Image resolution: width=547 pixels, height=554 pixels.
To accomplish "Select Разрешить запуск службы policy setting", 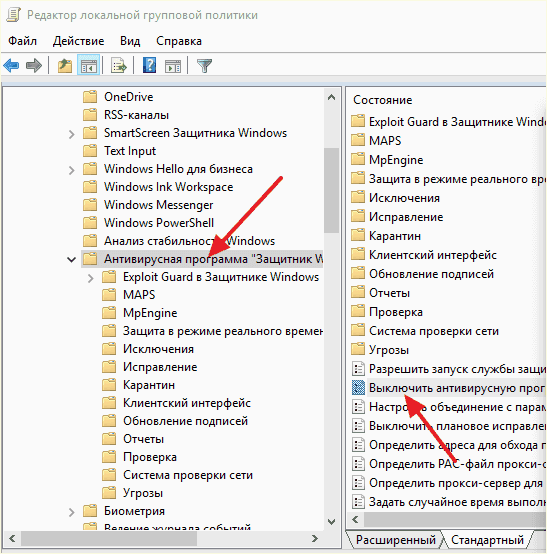I will tap(457, 369).
